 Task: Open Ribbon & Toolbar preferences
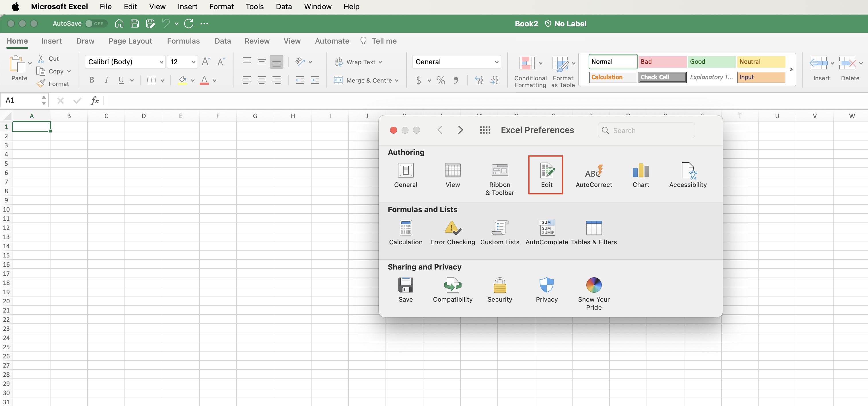[500, 179]
